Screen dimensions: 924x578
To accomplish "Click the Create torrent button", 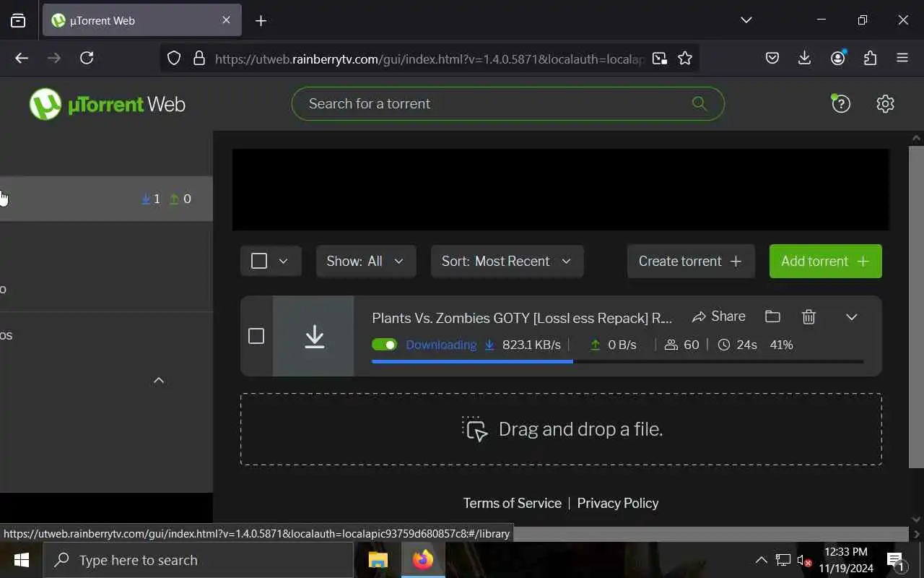I will click(691, 261).
